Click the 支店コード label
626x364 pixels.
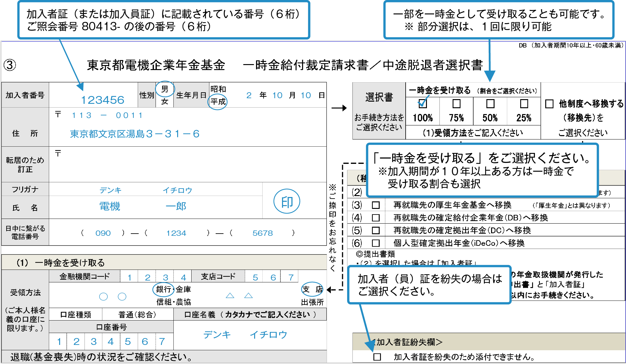pyautogui.click(x=218, y=276)
